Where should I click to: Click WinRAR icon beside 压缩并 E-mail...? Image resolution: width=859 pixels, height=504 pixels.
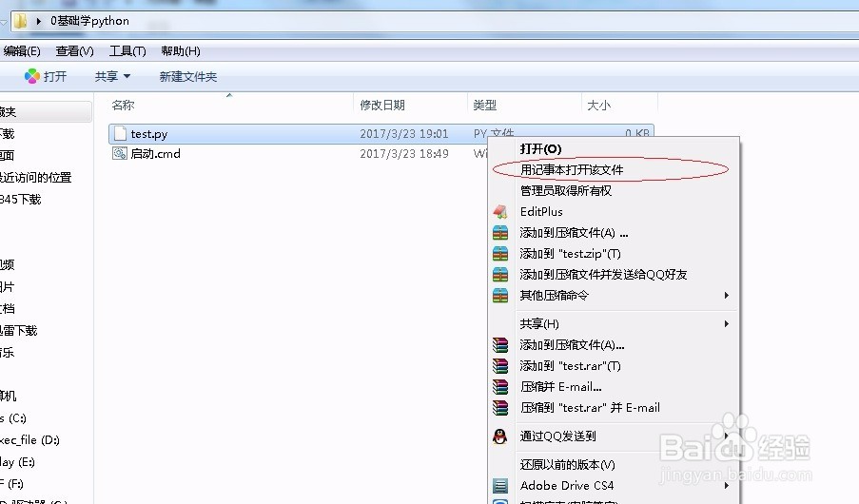(x=500, y=387)
